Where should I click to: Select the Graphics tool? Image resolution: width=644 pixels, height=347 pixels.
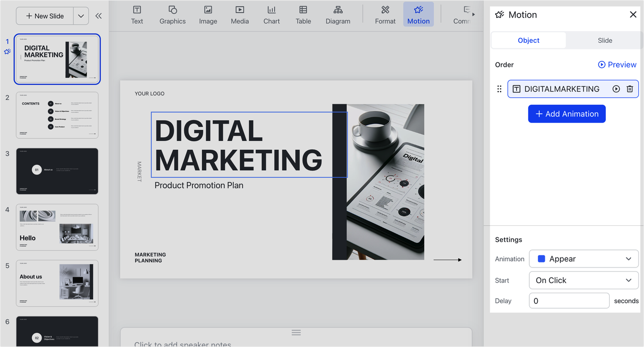click(x=173, y=15)
